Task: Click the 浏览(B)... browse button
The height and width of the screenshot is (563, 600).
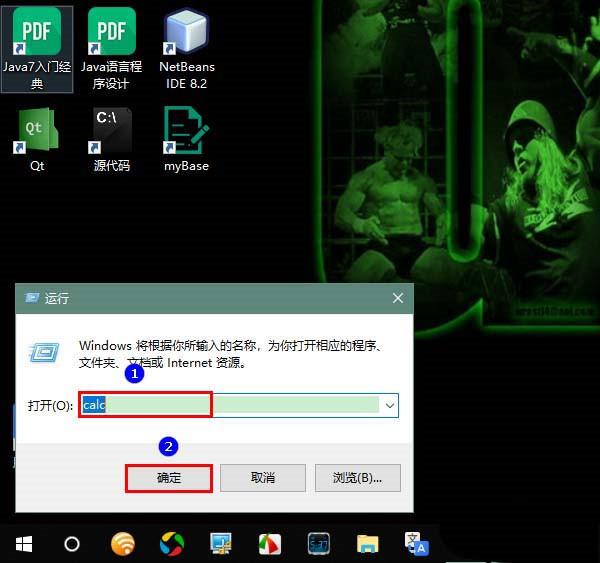Action: [x=357, y=478]
